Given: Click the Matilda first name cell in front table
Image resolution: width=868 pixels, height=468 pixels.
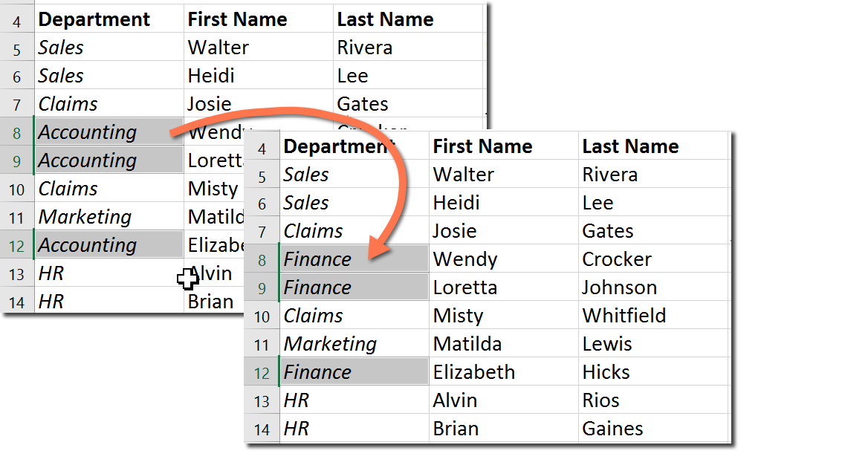Looking at the screenshot, I should (467, 344).
